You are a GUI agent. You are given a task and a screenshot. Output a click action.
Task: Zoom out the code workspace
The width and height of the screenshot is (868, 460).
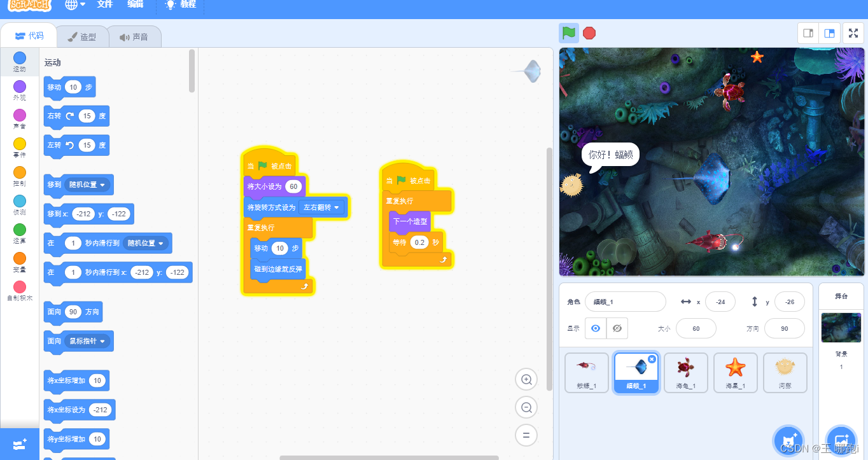click(526, 408)
